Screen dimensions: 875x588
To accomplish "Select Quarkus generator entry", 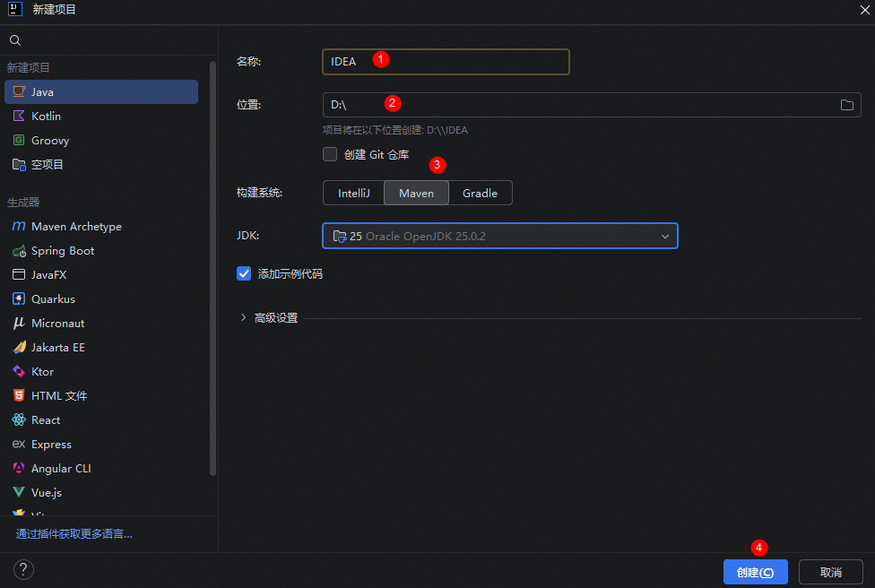I will [101, 299].
